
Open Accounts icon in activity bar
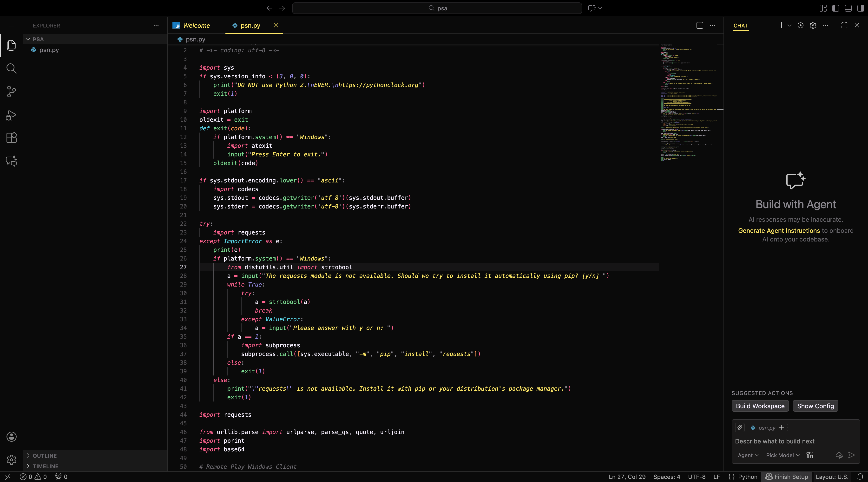point(12,436)
